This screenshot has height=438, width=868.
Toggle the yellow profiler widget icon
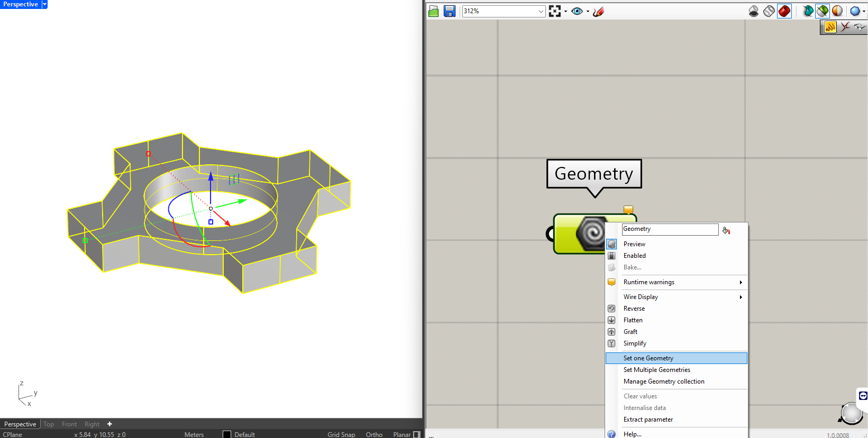[x=830, y=26]
